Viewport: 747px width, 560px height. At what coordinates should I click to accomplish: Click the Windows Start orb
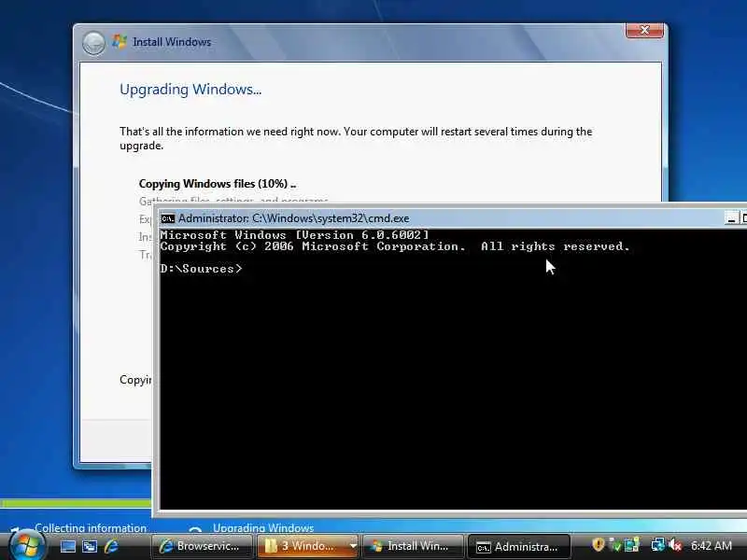coord(27,547)
